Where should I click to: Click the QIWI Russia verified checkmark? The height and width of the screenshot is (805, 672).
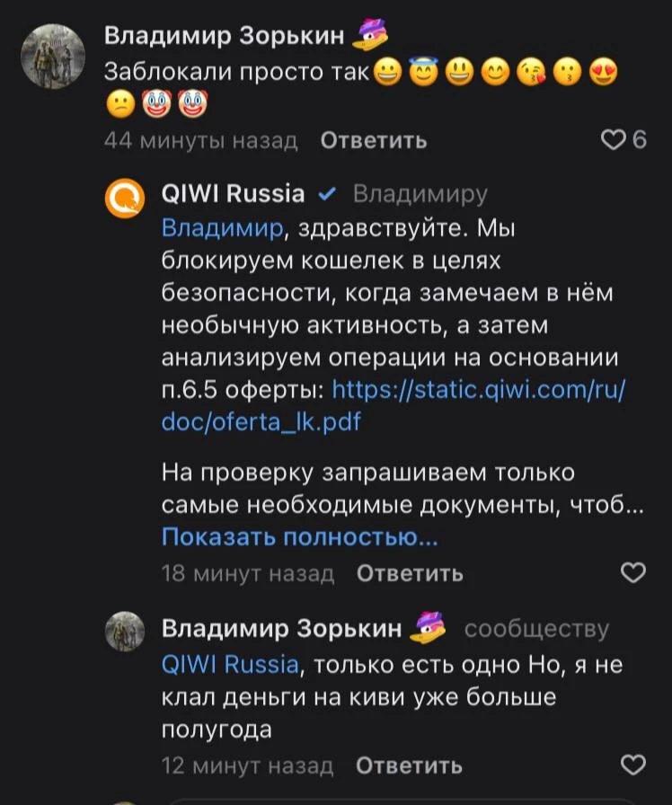(x=328, y=194)
